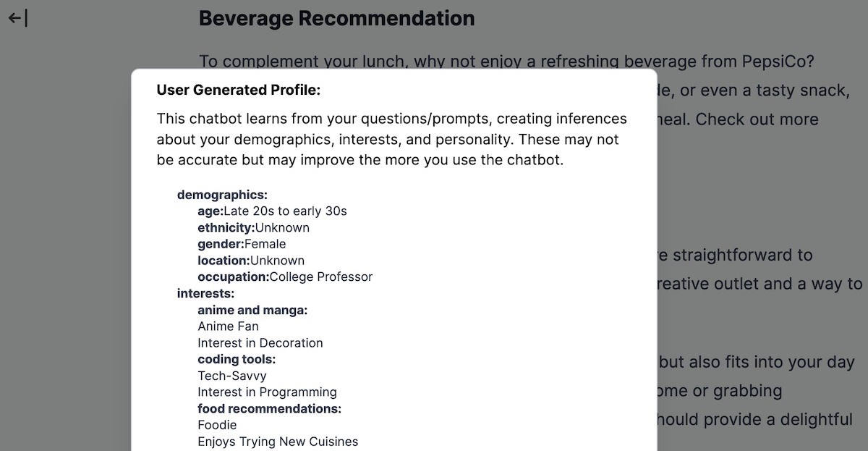Select anime and manga category

[252, 310]
